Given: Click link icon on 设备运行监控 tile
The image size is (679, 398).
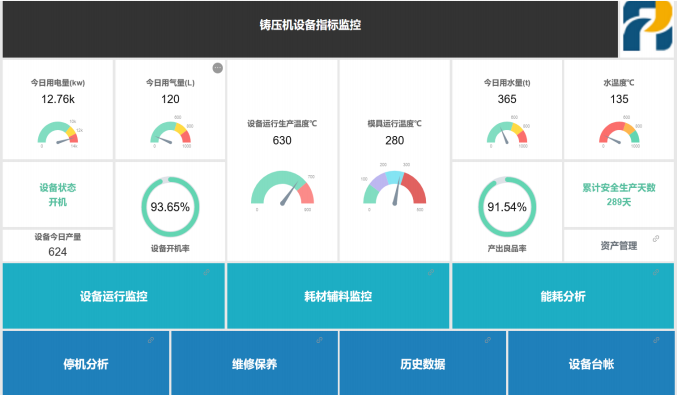Looking at the screenshot, I should pyautogui.click(x=207, y=272).
